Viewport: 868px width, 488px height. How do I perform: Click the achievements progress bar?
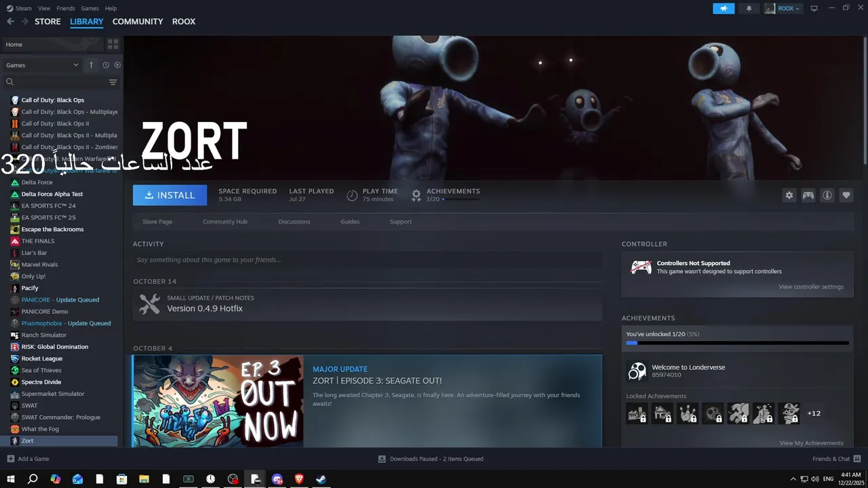737,343
